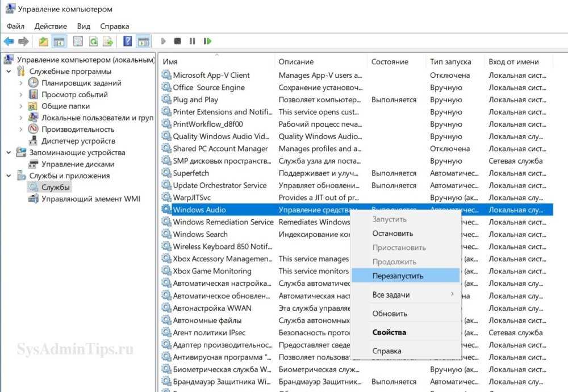Open the Действие menu

click(x=51, y=26)
